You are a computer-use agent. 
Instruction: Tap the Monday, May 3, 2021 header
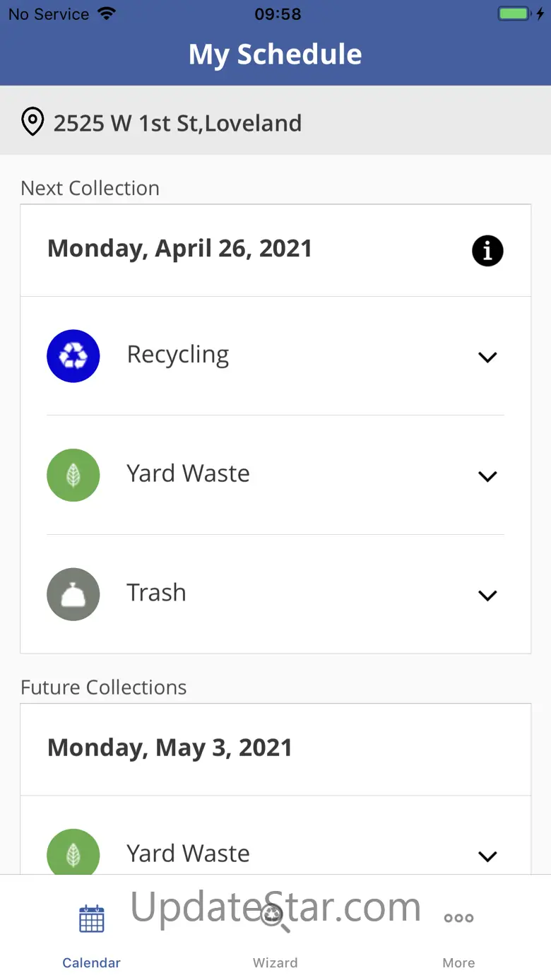click(170, 748)
